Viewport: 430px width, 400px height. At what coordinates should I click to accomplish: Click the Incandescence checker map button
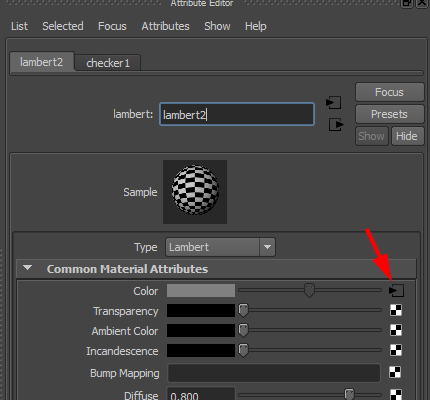tap(396, 350)
